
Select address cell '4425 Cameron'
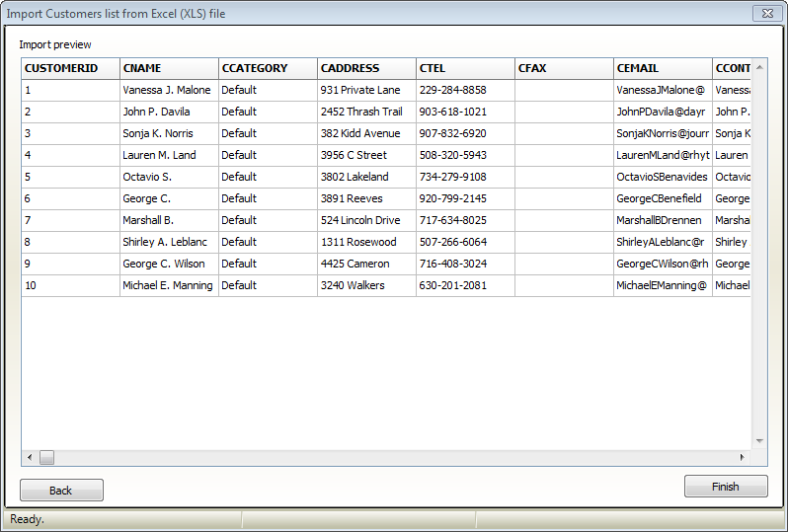pyautogui.click(x=367, y=264)
